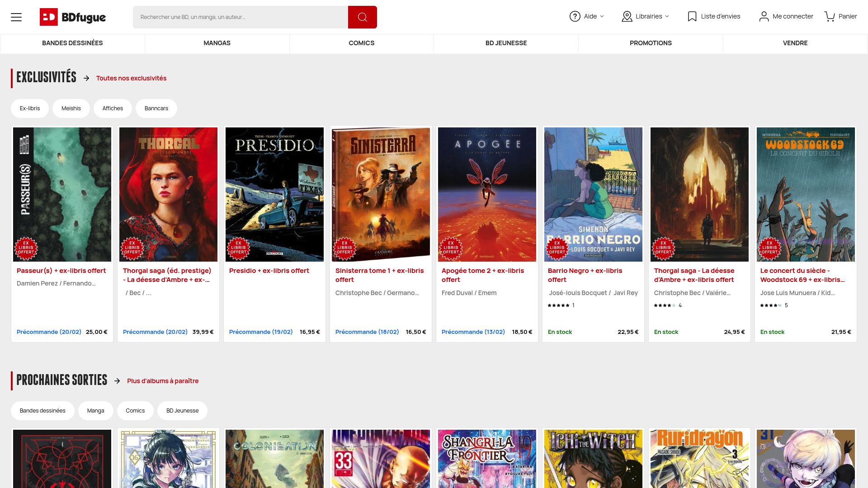868x488 pixels.
Task: Open the MANGAS navigation tab
Action: pos(217,43)
